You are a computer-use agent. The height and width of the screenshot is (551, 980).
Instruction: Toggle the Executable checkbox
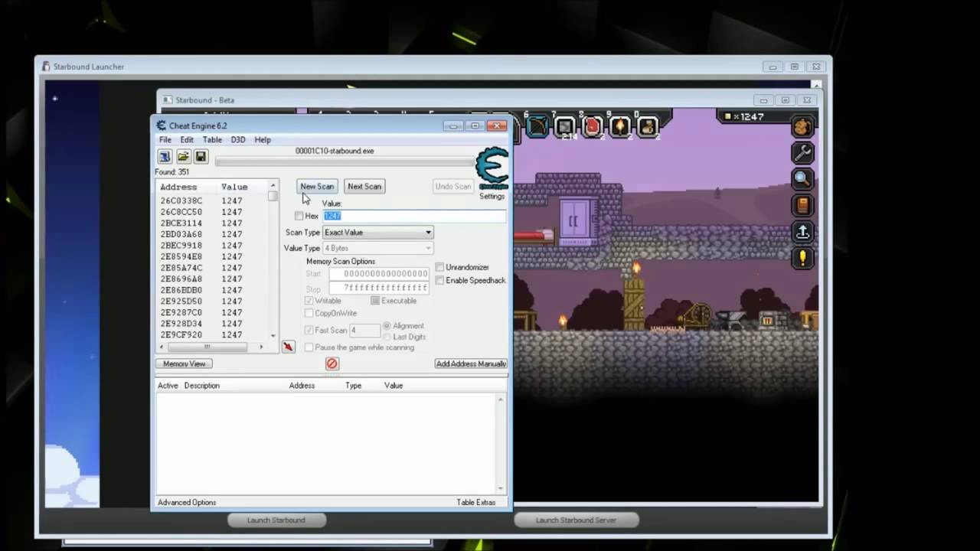coord(375,301)
